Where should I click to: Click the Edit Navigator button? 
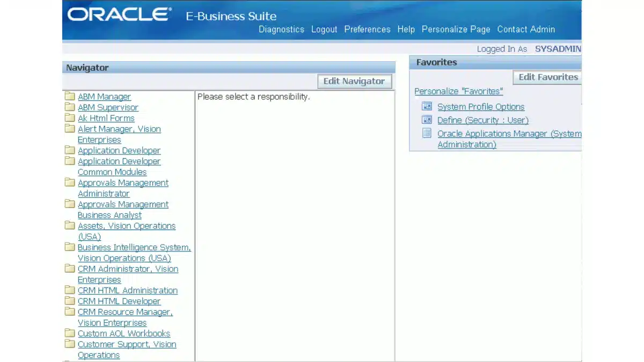[x=354, y=82]
